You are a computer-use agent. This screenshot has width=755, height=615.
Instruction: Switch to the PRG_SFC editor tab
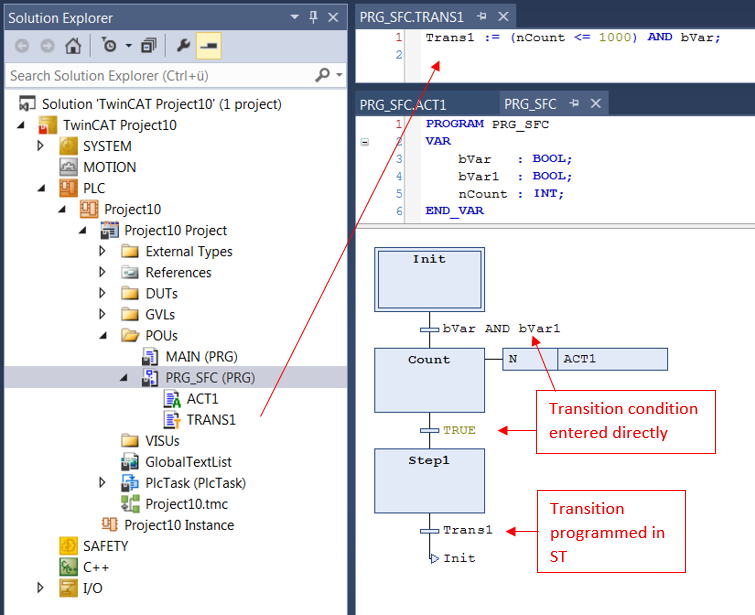(x=530, y=104)
